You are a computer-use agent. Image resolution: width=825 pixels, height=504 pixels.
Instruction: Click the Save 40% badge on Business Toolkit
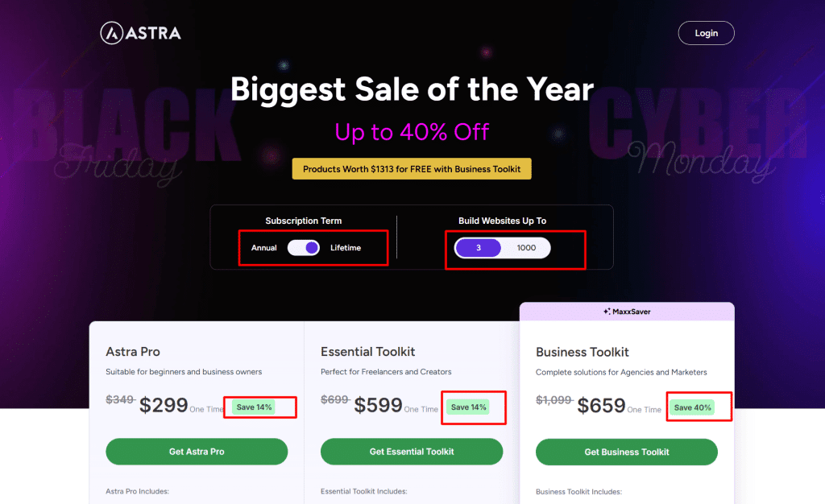(x=691, y=407)
